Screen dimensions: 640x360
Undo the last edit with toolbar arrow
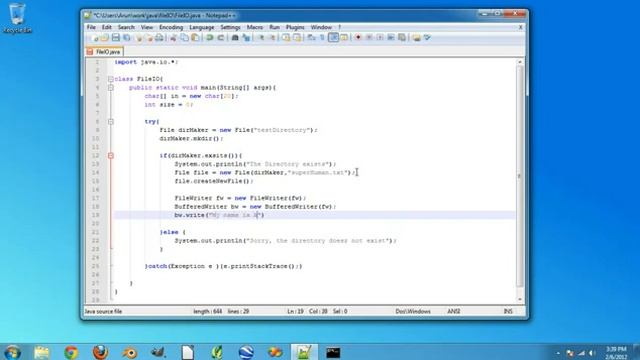point(209,38)
